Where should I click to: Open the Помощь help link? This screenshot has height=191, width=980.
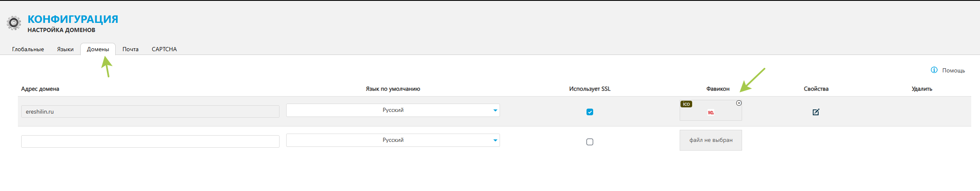pos(953,70)
